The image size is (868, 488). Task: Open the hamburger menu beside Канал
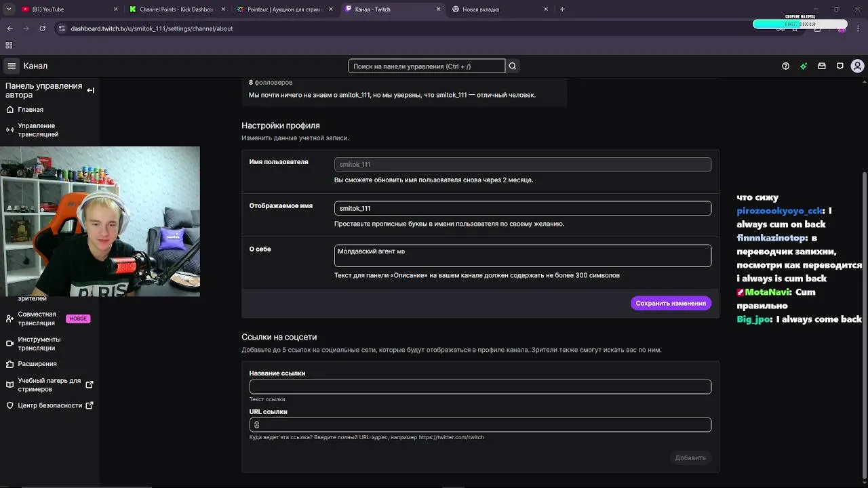coord(12,66)
